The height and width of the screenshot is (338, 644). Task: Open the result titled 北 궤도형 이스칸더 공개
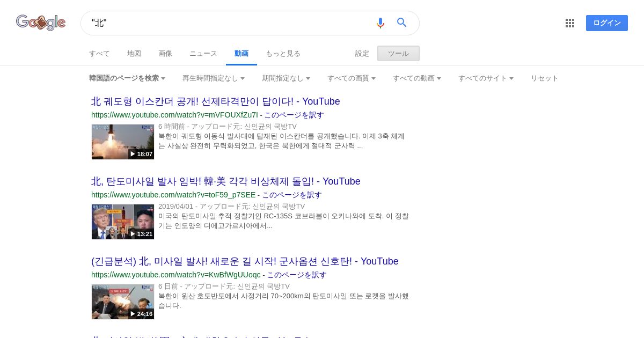coord(216,101)
